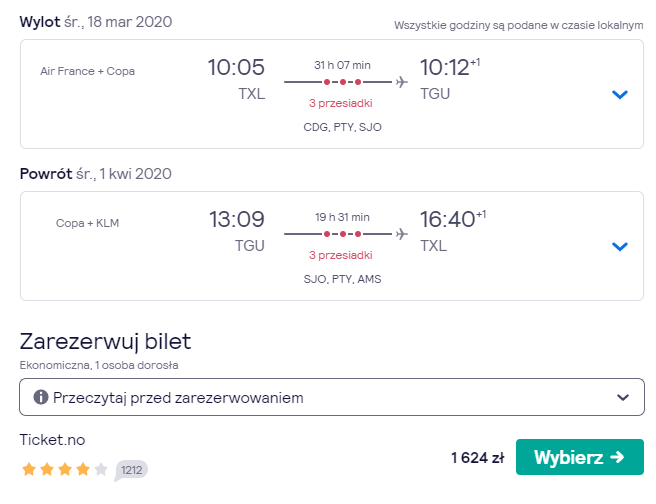Click the return 3 przesiadki stops indicator
Viewport: 656px width, 504px height.
pyautogui.click(x=341, y=255)
